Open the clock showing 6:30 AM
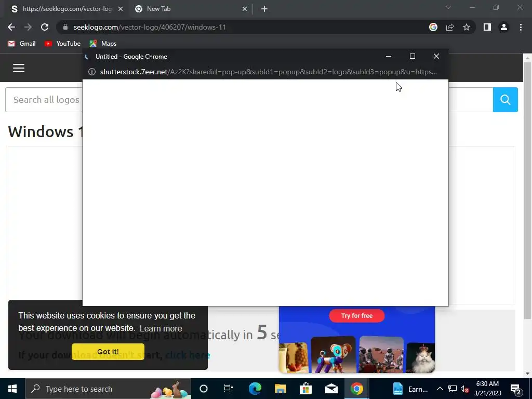 pyautogui.click(x=487, y=389)
